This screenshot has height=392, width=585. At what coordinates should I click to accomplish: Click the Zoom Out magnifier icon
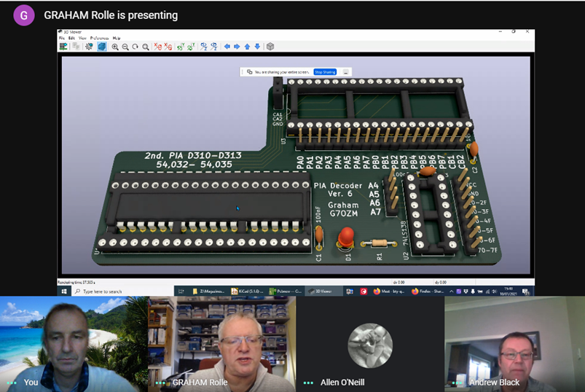(x=125, y=47)
